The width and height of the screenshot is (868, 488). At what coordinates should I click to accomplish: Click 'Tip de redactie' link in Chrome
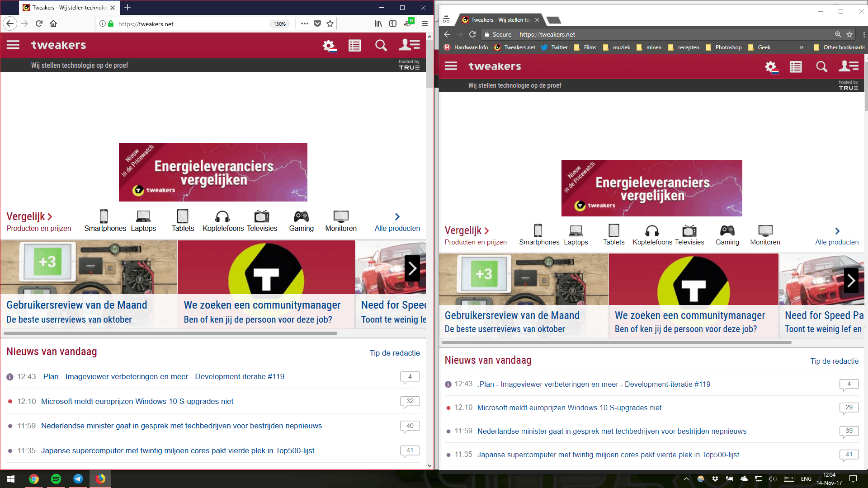tap(834, 361)
